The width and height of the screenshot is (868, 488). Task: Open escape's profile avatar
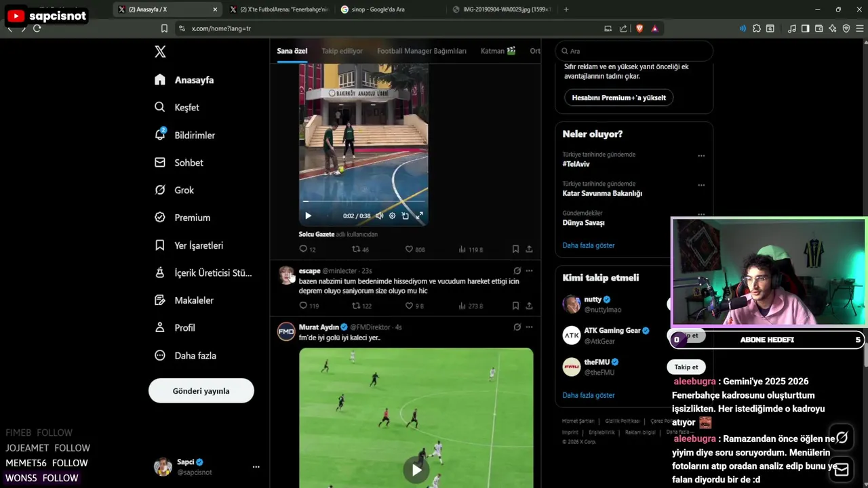click(x=286, y=275)
